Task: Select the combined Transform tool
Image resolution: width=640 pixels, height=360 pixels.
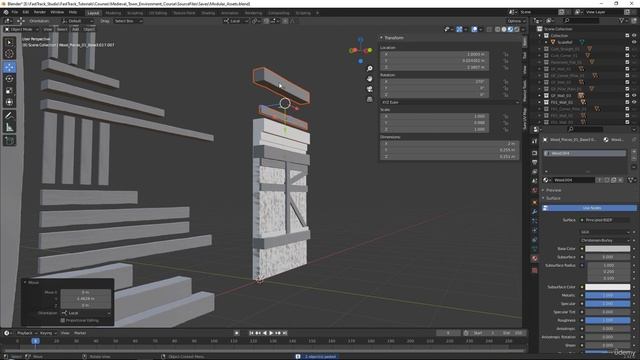Action: [x=9, y=102]
